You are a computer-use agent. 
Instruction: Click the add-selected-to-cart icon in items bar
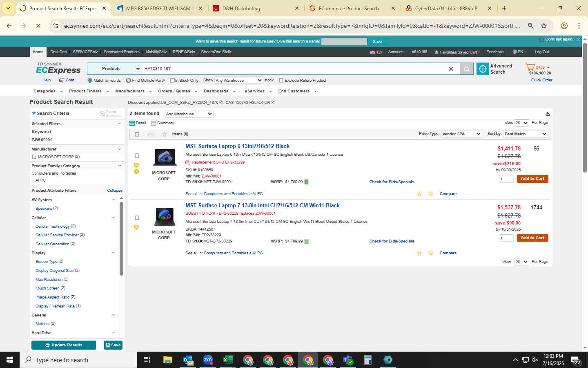click(x=151, y=134)
